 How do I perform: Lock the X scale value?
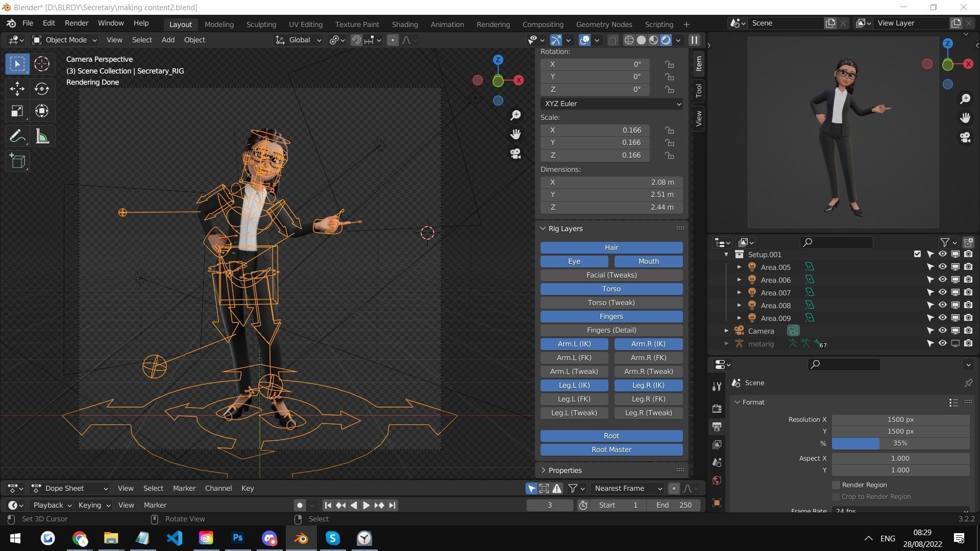click(x=669, y=130)
